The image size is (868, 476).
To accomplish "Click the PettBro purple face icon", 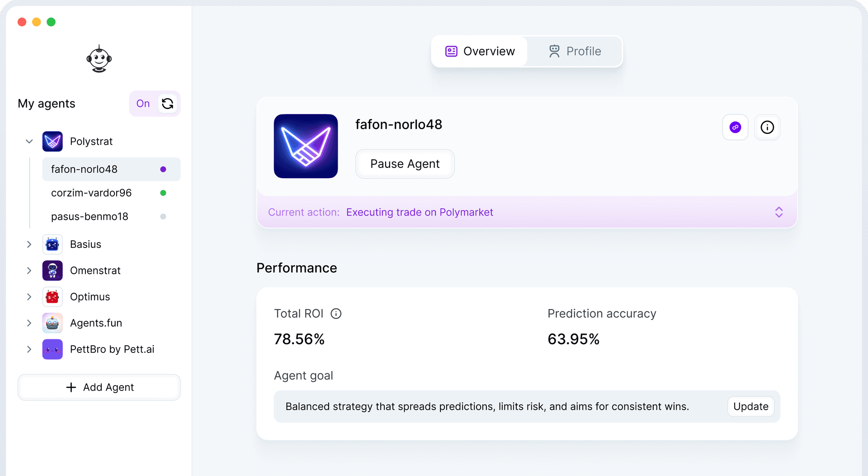I will coord(52,349).
